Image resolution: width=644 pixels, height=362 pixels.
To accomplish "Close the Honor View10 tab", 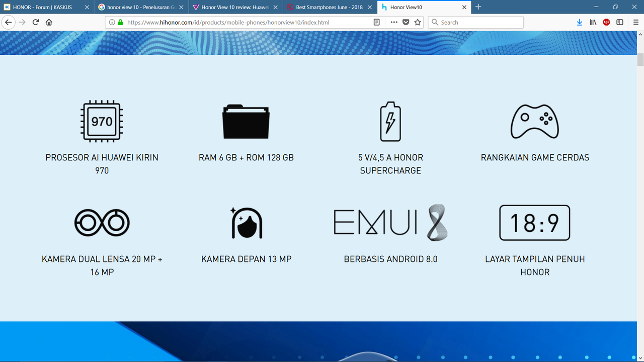I will pos(463,7).
